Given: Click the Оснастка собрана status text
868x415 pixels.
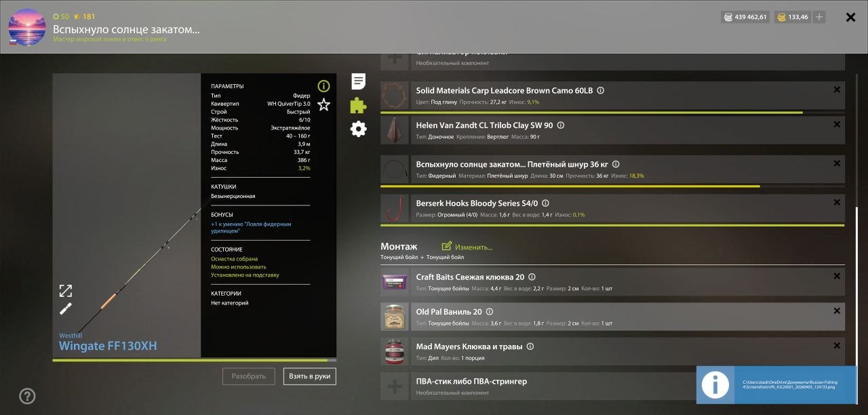Looking at the screenshot, I should click(x=234, y=259).
